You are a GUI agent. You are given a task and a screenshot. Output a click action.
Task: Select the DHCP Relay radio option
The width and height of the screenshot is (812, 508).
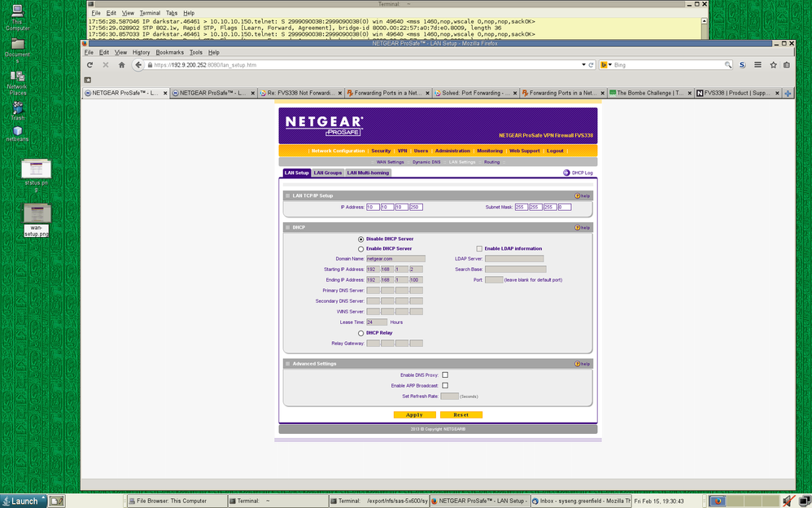click(361, 333)
